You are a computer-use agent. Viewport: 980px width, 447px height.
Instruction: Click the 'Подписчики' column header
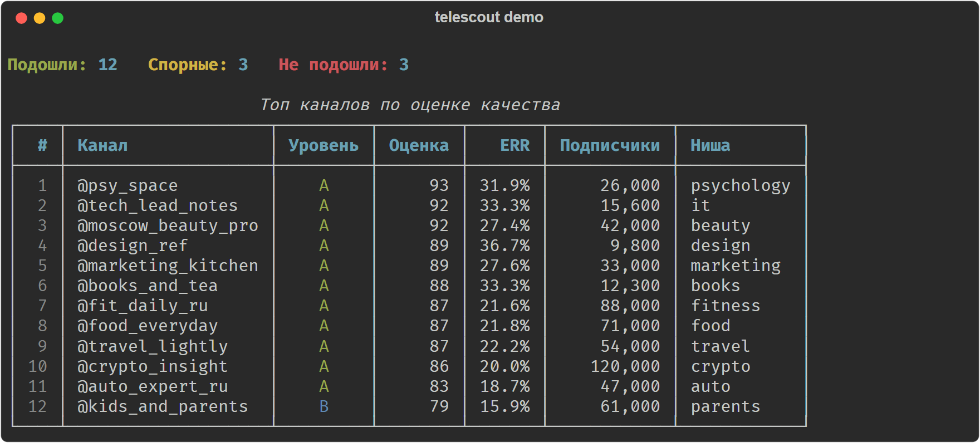pos(610,145)
